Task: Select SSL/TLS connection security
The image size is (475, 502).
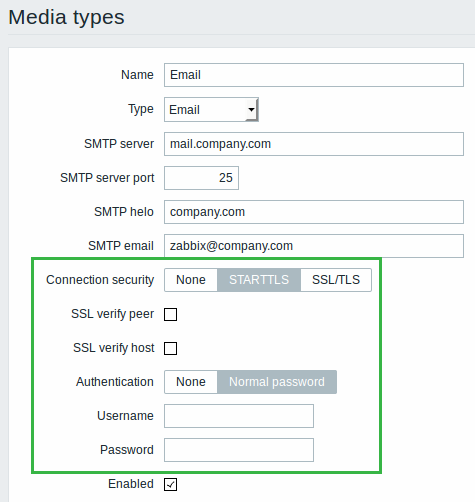Action: coord(336,280)
